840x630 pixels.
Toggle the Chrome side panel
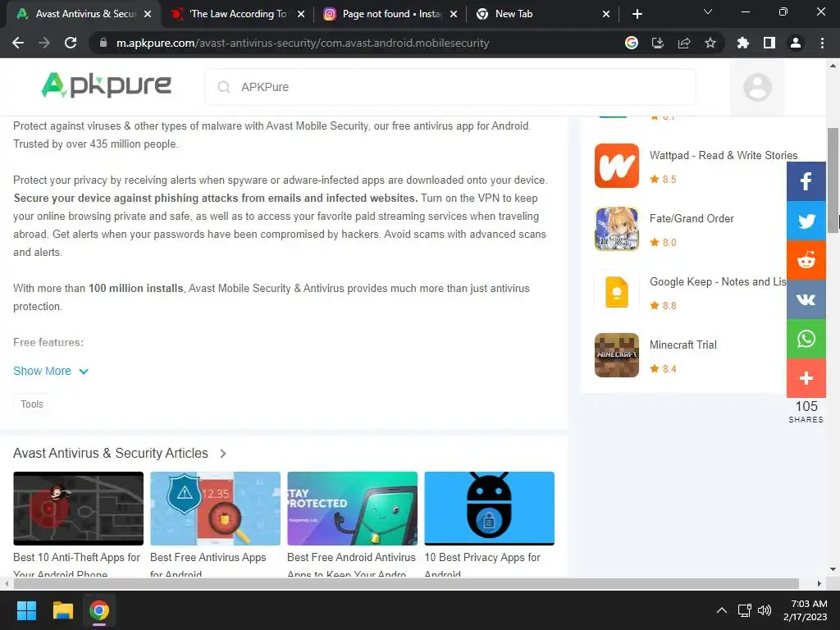769,43
